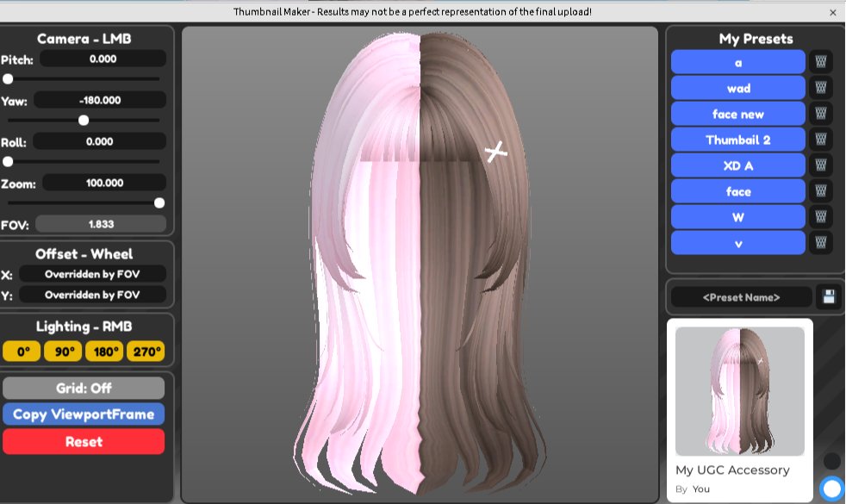The height and width of the screenshot is (504, 846).
Task: Click the "Lighting - RMB" heading
Action: coord(84,327)
